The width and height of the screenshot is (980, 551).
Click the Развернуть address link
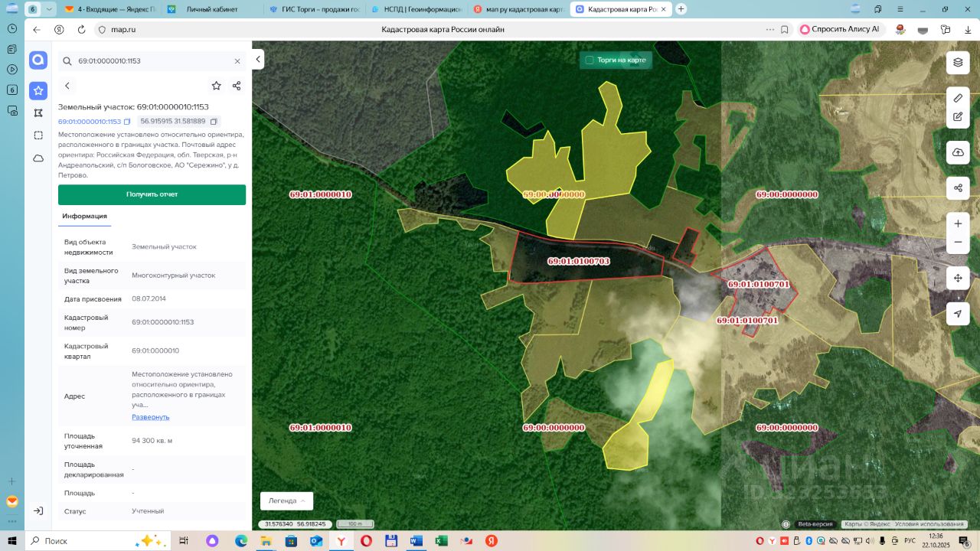[x=150, y=417]
